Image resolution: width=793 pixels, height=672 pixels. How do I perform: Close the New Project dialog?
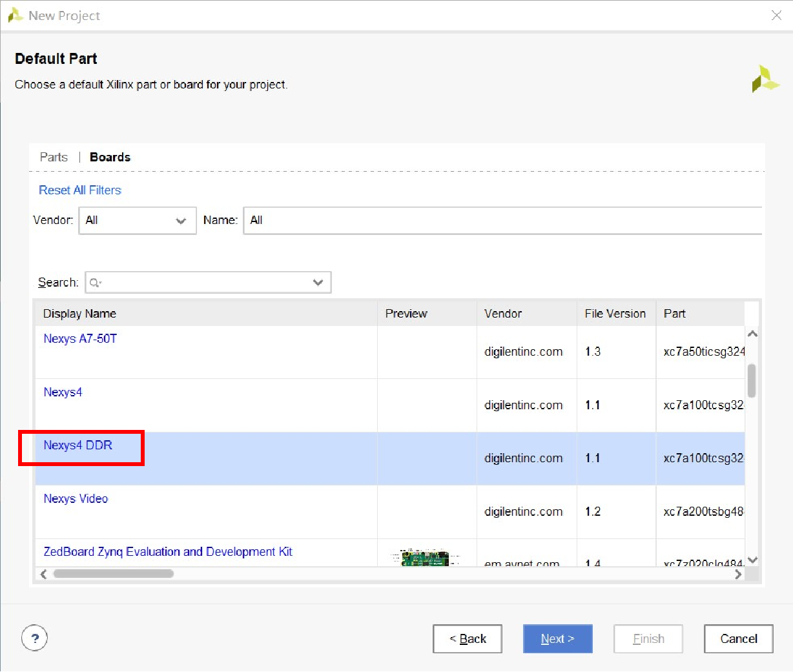click(776, 15)
